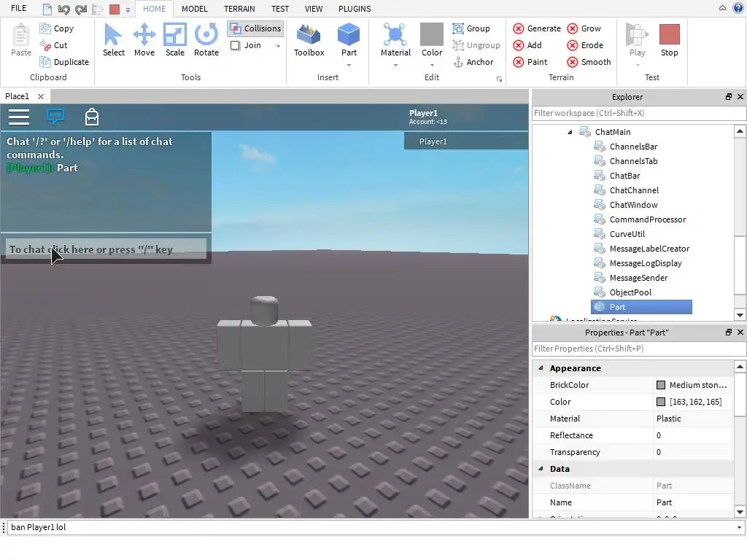Click Cut in Clipboard group
This screenshot has height=560, width=747.
pyautogui.click(x=54, y=45)
